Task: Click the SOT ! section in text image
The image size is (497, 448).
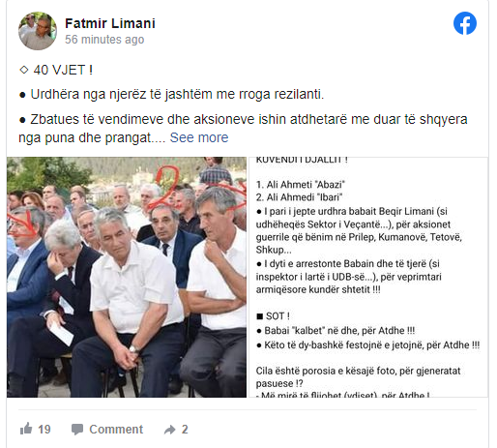Action: [273, 316]
